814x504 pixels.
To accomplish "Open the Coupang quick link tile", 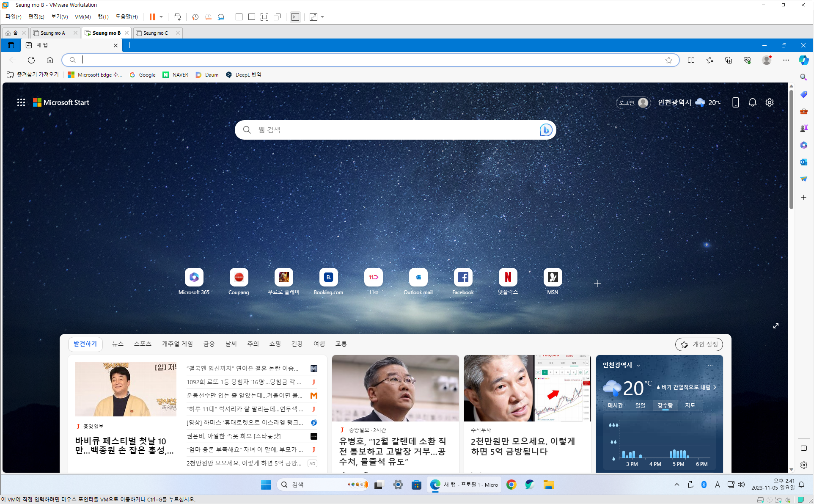I will coord(239,278).
